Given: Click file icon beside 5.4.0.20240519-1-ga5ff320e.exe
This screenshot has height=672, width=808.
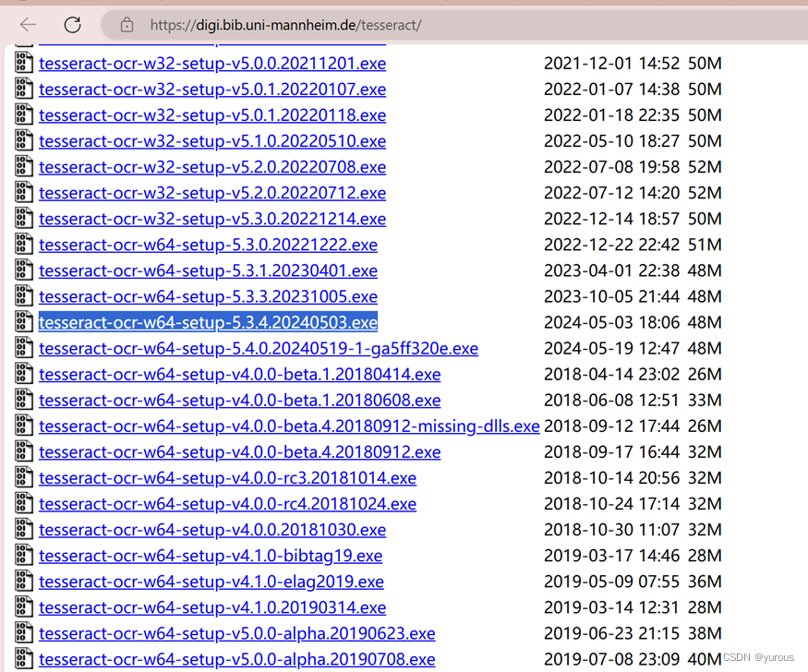Looking at the screenshot, I should pos(24,348).
